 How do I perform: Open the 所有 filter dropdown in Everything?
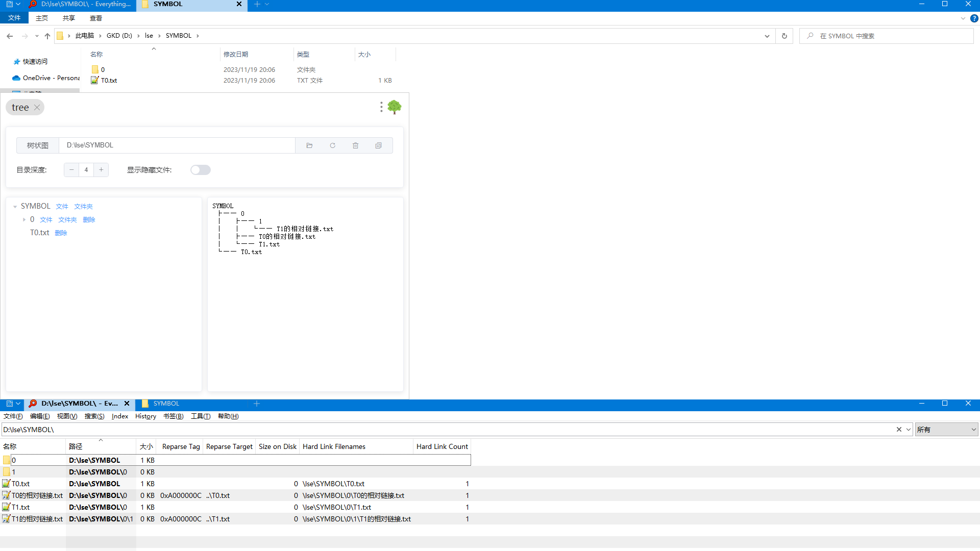click(946, 430)
